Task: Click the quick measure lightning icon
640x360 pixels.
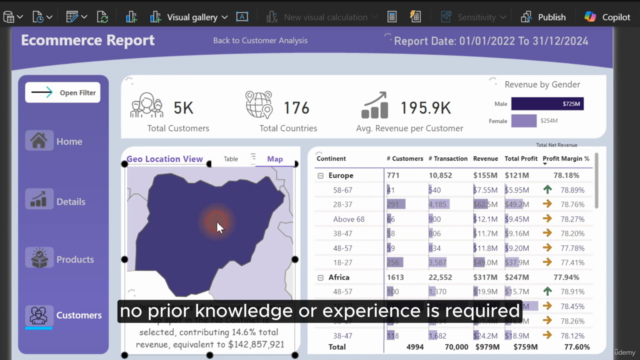Action: [x=416, y=17]
